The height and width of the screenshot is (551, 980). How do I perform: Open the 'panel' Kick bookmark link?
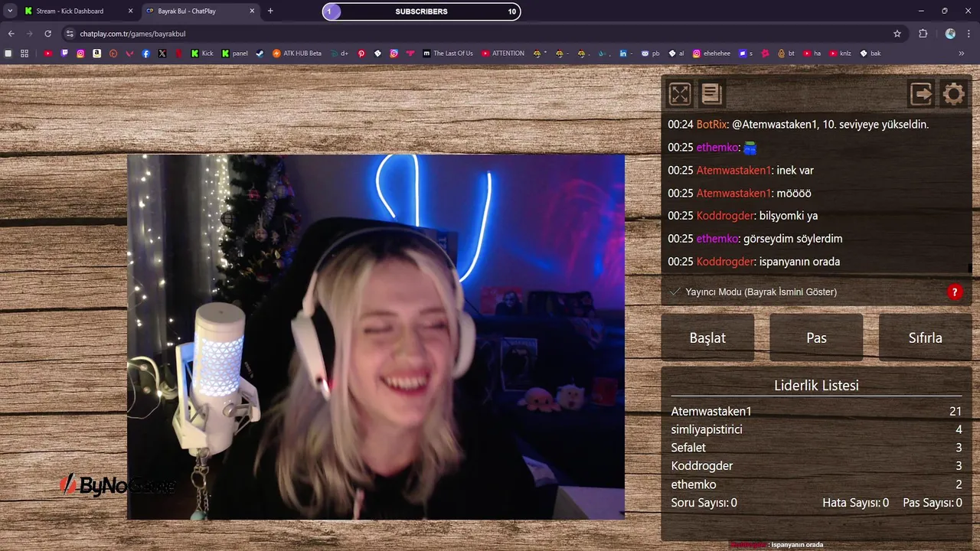click(234, 54)
